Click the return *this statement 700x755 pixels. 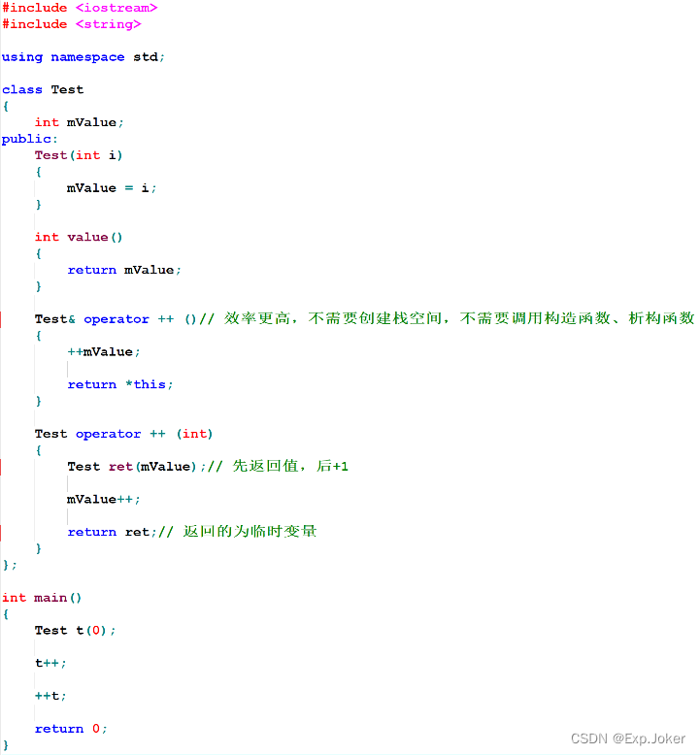(x=120, y=384)
